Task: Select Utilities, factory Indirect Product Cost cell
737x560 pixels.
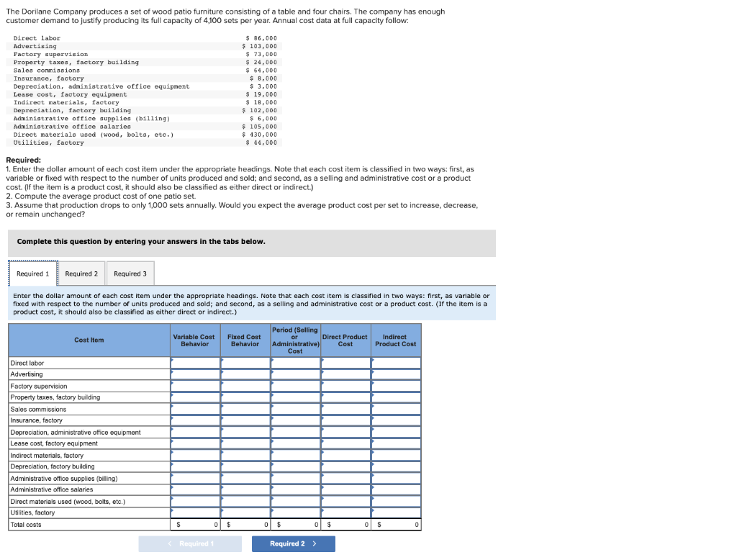Action: (x=397, y=512)
